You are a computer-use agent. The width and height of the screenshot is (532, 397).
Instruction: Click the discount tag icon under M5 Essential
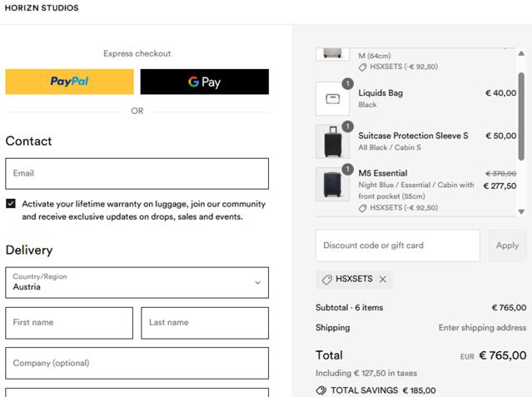point(362,208)
